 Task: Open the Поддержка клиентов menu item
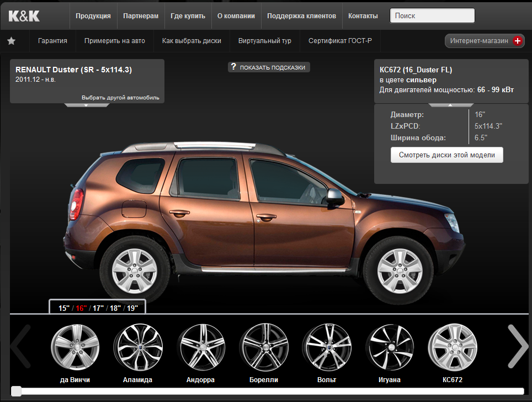click(x=301, y=16)
